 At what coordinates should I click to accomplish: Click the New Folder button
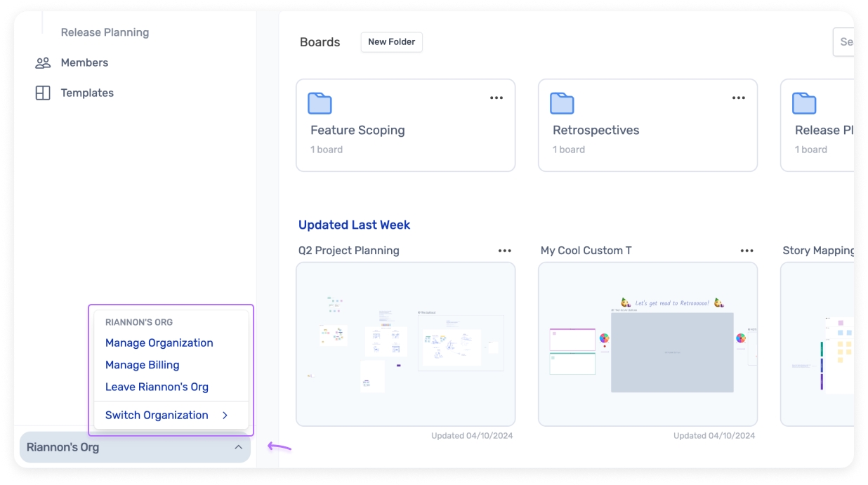click(x=391, y=42)
